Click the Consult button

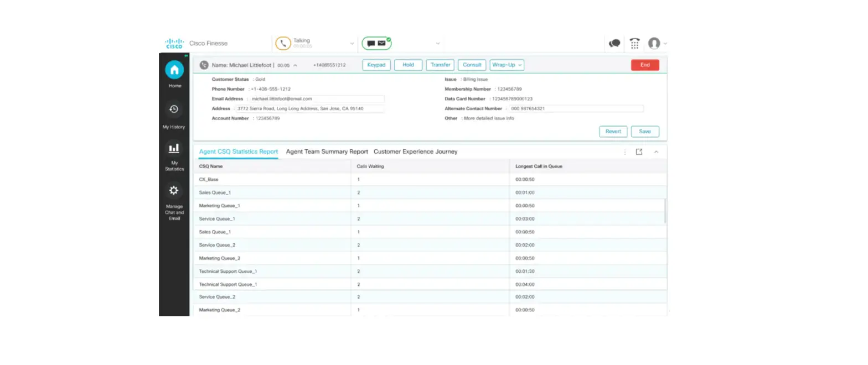[x=472, y=65]
